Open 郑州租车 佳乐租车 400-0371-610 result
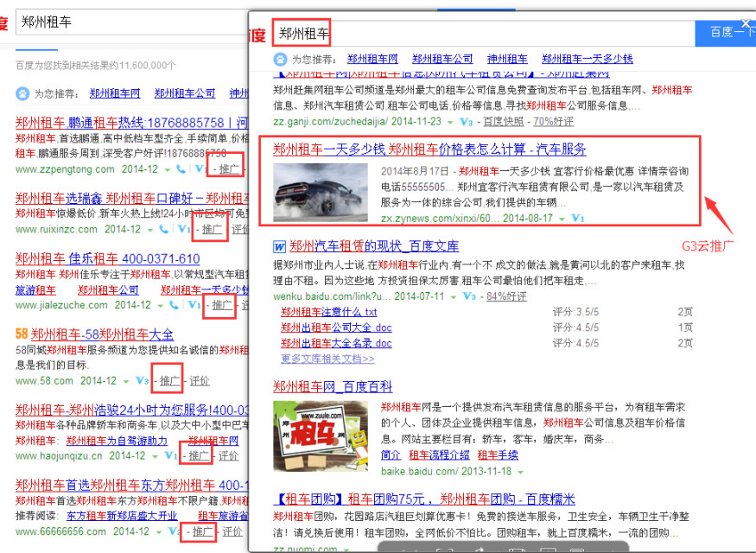 pyautogui.click(x=107, y=259)
